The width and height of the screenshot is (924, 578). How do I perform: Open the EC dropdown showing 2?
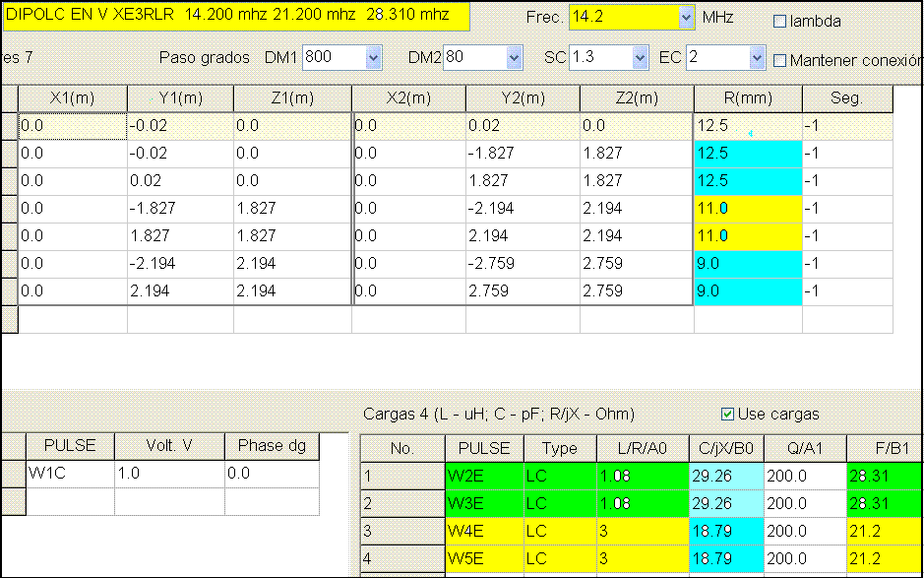pyautogui.click(x=758, y=58)
